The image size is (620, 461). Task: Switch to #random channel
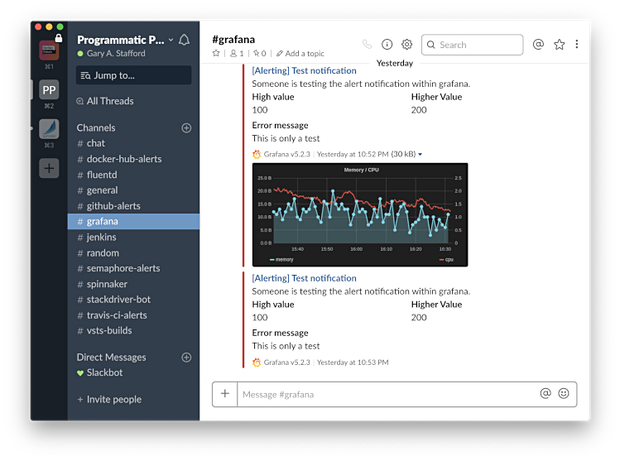point(134,253)
